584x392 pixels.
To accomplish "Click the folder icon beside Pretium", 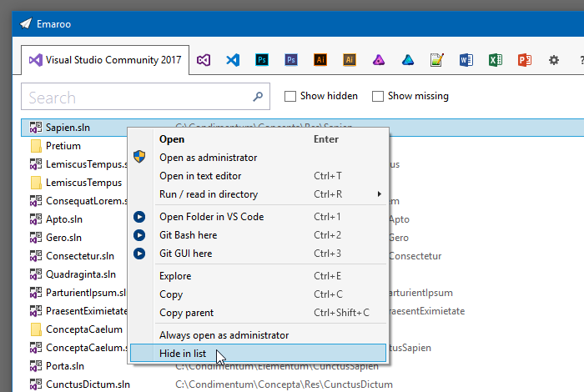I will pos(36,146).
